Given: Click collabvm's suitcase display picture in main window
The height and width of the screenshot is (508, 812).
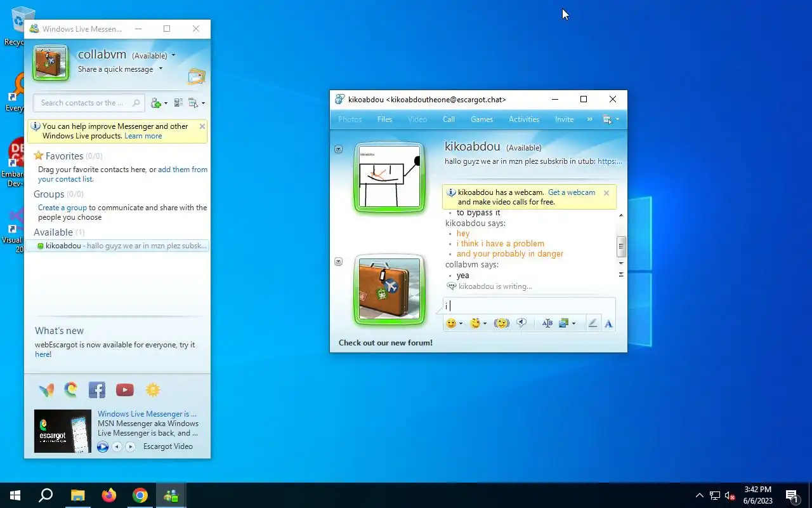Looking at the screenshot, I should pos(51,62).
